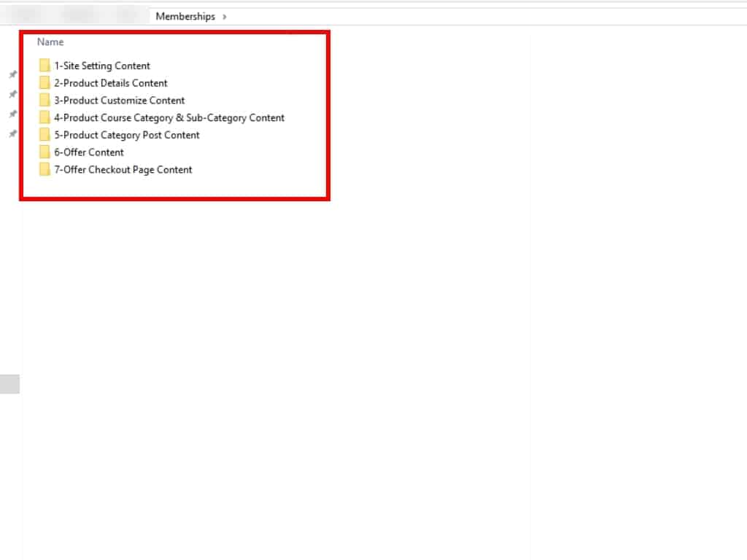Select "4-Product Course Category & Sub-Category Content" text
This screenshot has height=560, width=747.
pos(169,117)
